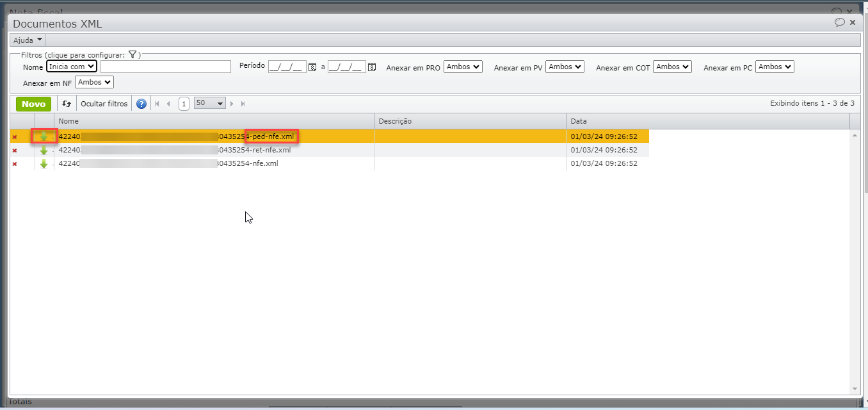The width and height of the screenshot is (868, 410).
Task: Download the 0435254-nfe.xml file via green arrow
Action: 44,163
